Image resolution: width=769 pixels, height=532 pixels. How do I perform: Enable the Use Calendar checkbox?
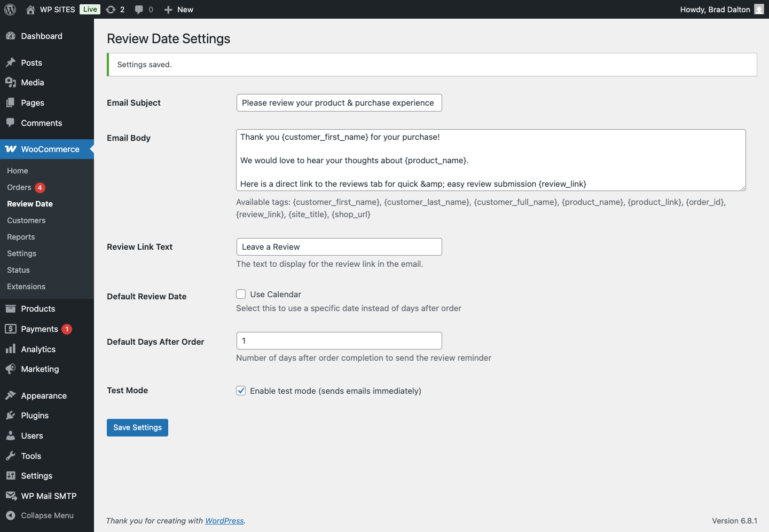click(241, 295)
